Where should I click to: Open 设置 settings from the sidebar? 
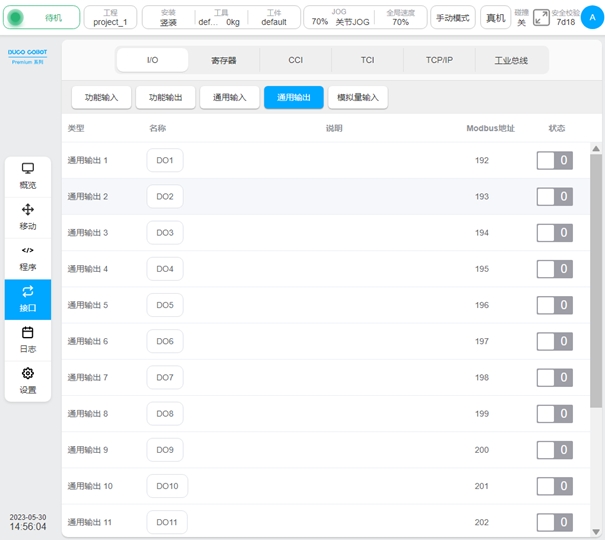coord(28,380)
